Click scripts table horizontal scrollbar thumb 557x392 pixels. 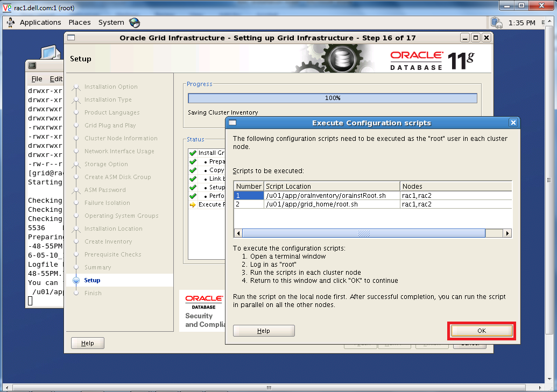[364, 233]
